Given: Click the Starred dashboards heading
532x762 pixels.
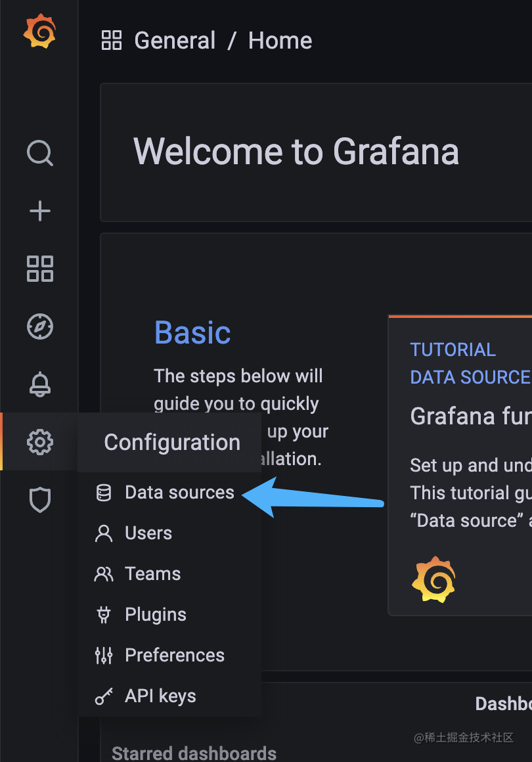Looking at the screenshot, I should pos(194,753).
